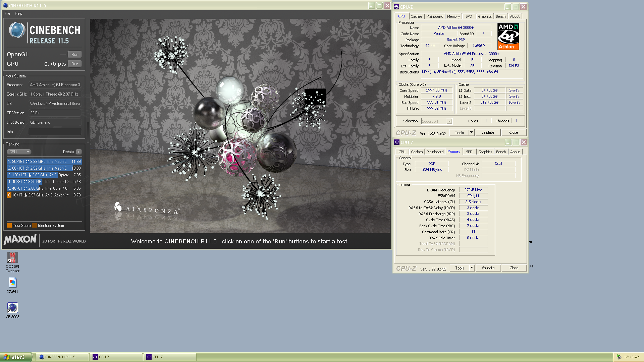The image size is (644, 362).
Task: Click Validate in upper CPU-Z window
Action: 488,133
